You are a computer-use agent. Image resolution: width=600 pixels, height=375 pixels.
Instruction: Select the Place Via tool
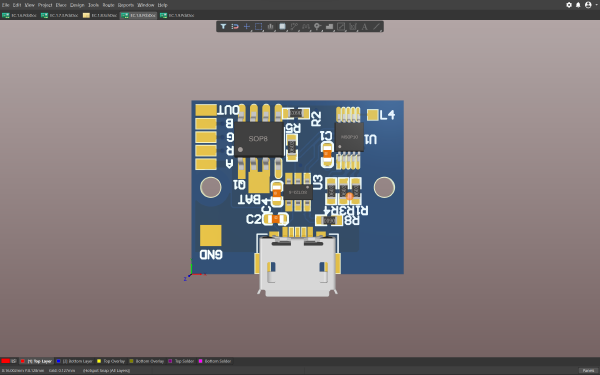click(x=317, y=26)
